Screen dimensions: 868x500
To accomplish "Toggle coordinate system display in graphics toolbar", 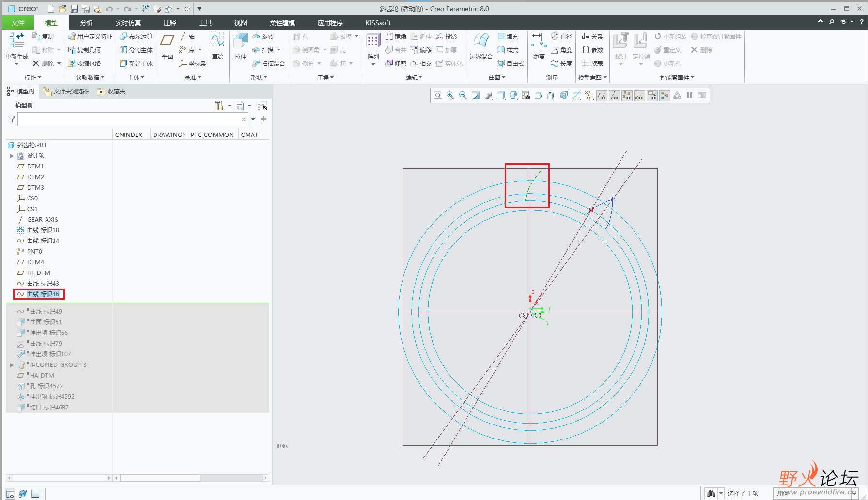I will point(639,96).
